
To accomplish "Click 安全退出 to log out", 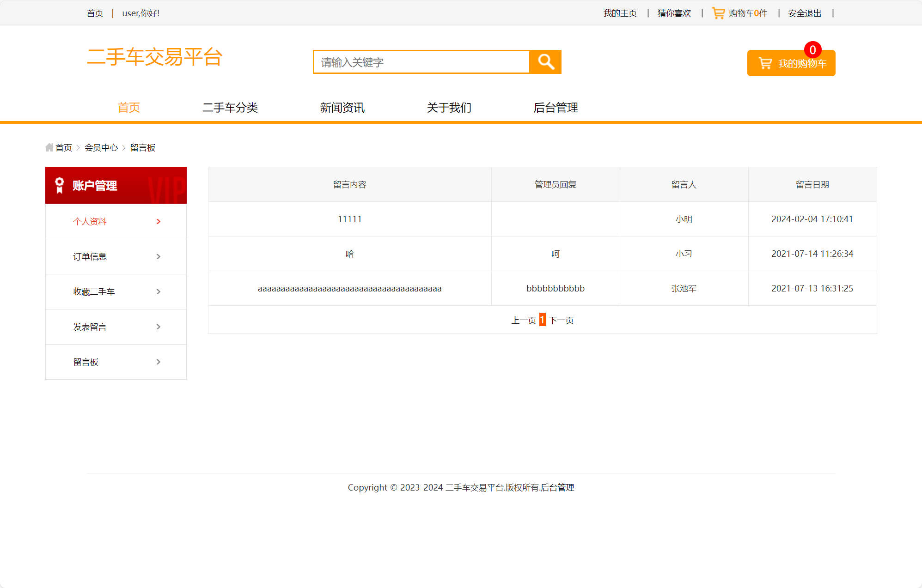I will point(804,13).
